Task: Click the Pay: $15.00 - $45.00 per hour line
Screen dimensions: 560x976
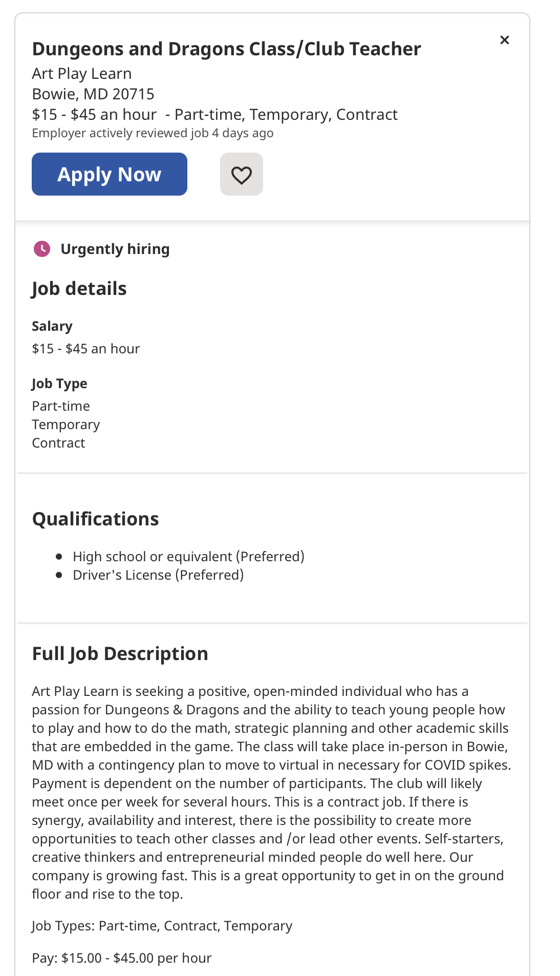Action: click(122, 958)
